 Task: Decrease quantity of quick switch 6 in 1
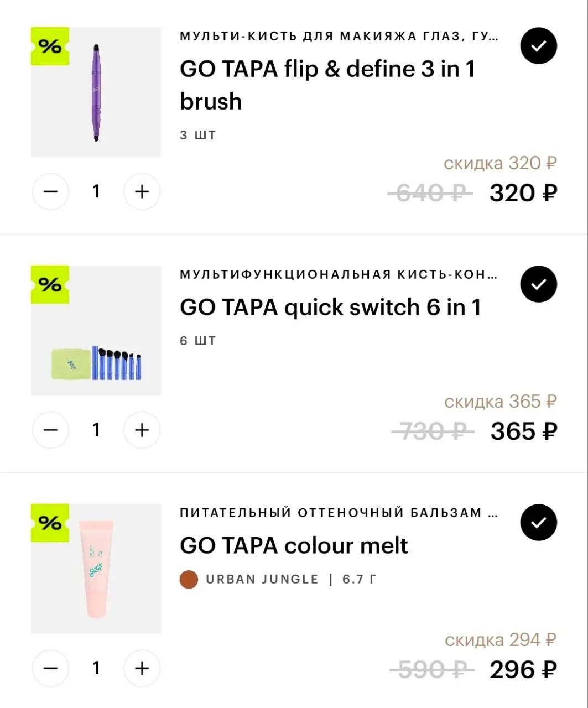[50, 430]
